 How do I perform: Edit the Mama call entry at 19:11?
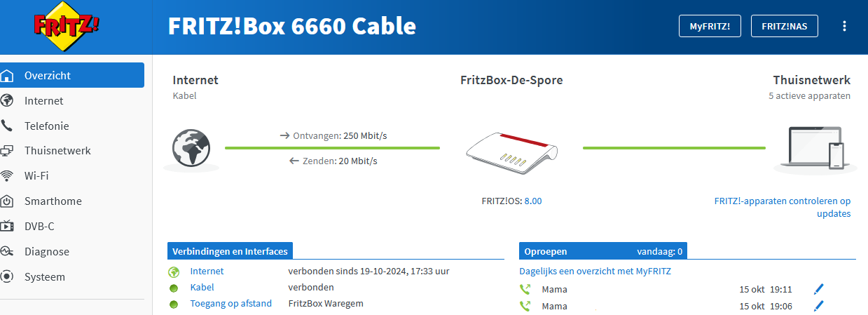coord(818,289)
